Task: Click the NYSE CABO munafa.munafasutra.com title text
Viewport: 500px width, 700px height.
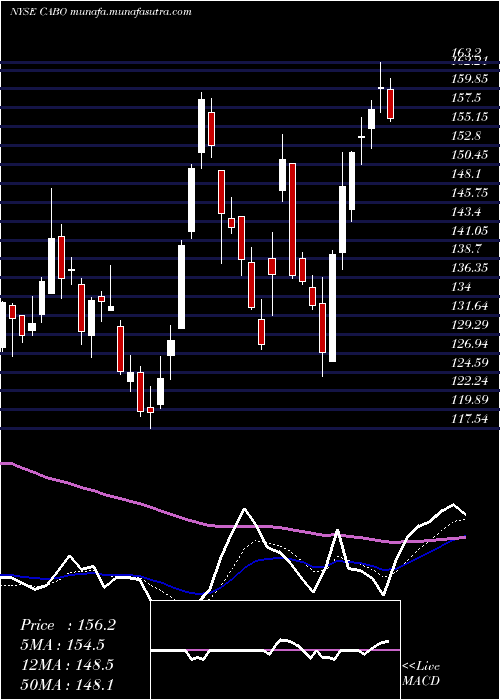Action: 100,12
